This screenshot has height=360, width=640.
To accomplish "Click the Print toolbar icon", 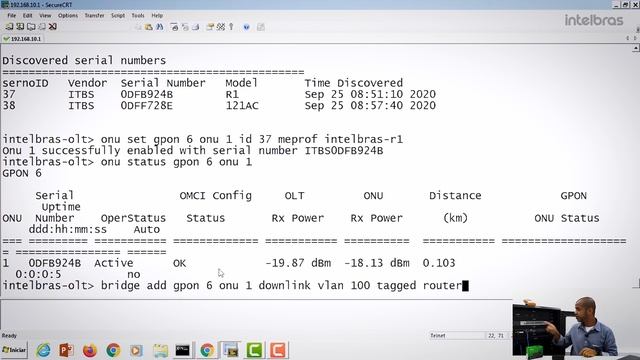I will pyautogui.click(x=174, y=27).
